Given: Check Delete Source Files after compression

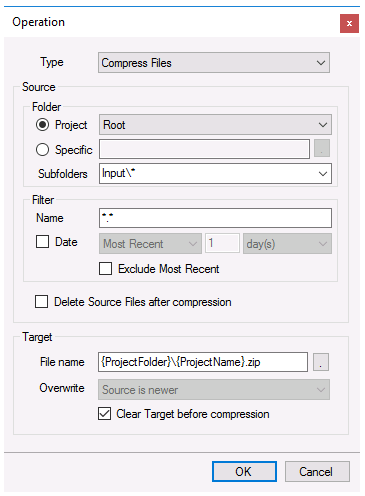Looking at the screenshot, I should [41, 301].
